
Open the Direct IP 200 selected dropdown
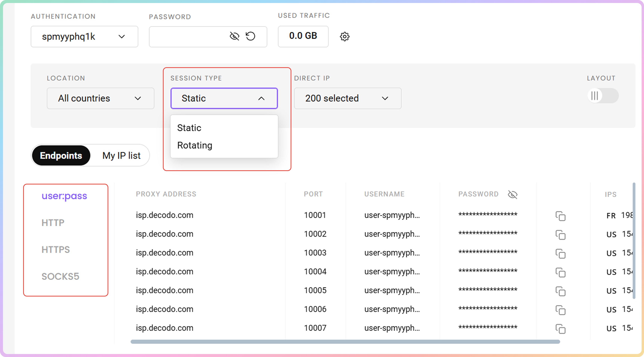[x=347, y=98]
